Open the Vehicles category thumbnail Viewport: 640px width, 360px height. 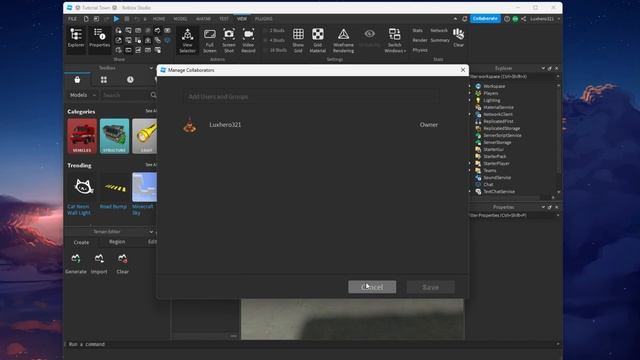click(x=82, y=136)
